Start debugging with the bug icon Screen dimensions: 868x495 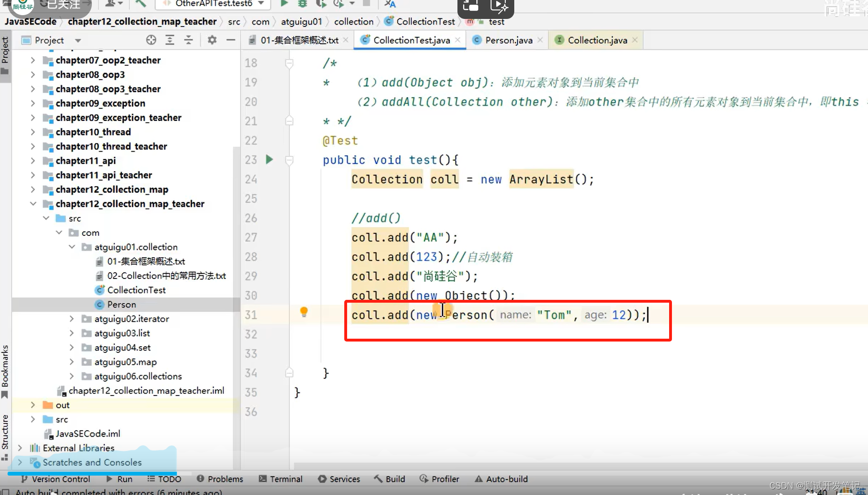[x=302, y=4]
